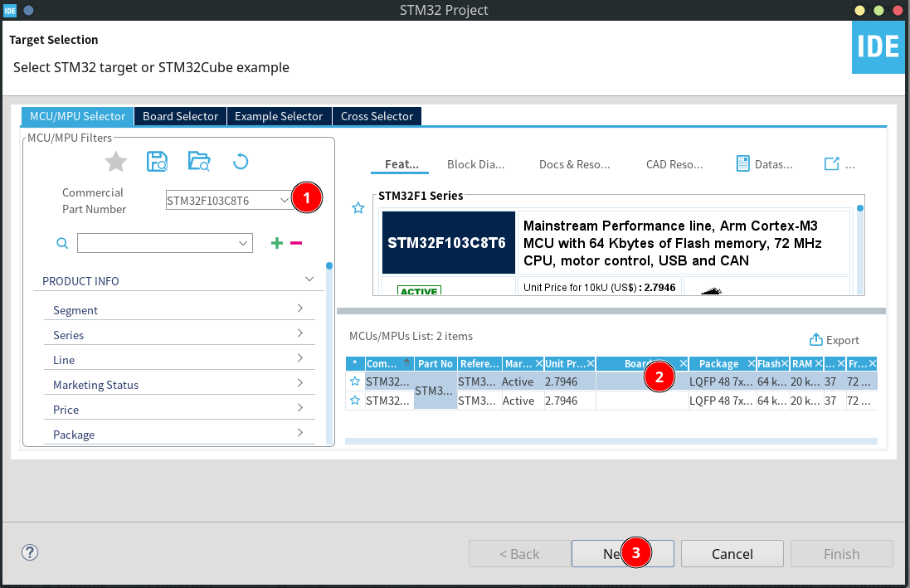Click the MCU list horizontal scrollbar
The width and height of the screenshot is (910, 588).
click(611, 441)
